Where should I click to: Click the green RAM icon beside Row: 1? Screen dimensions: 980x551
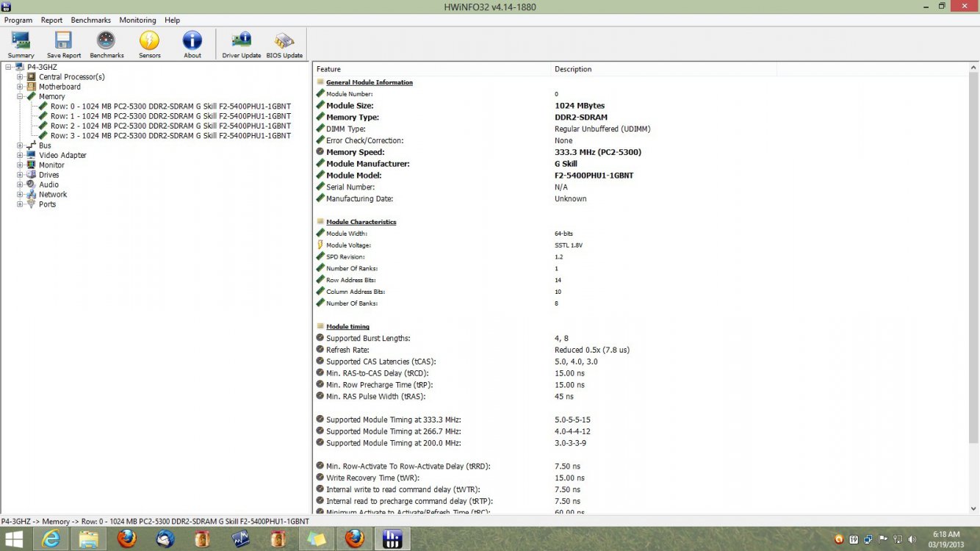pyautogui.click(x=43, y=116)
